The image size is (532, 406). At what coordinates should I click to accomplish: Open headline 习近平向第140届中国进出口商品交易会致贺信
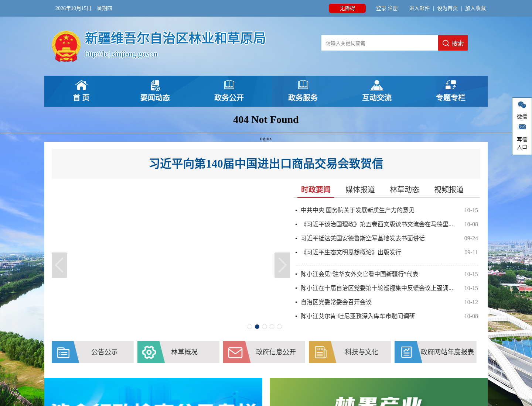[x=266, y=164]
